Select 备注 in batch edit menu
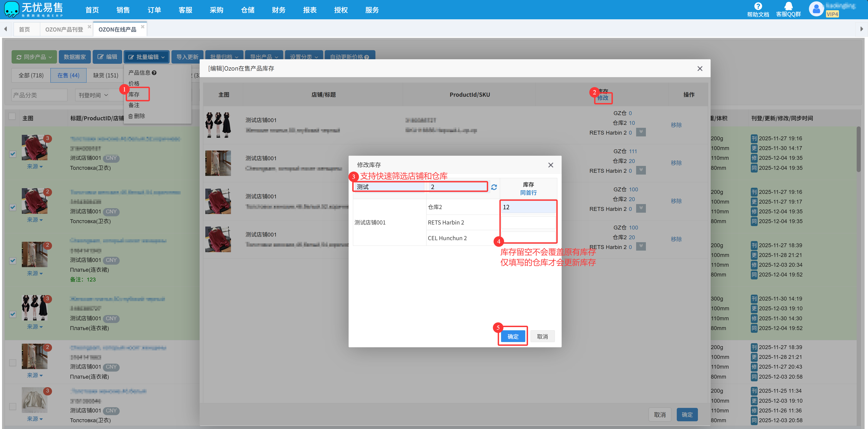 coord(134,105)
